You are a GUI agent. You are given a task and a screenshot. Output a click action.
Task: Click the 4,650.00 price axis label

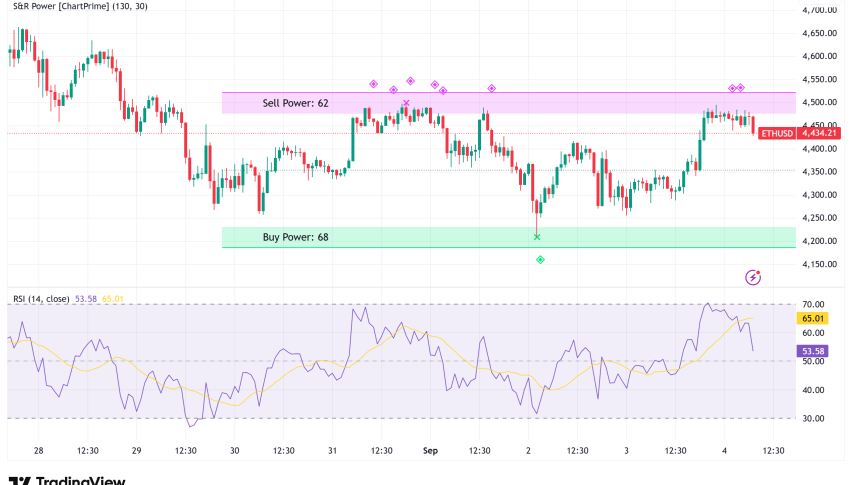coord(819,33)
